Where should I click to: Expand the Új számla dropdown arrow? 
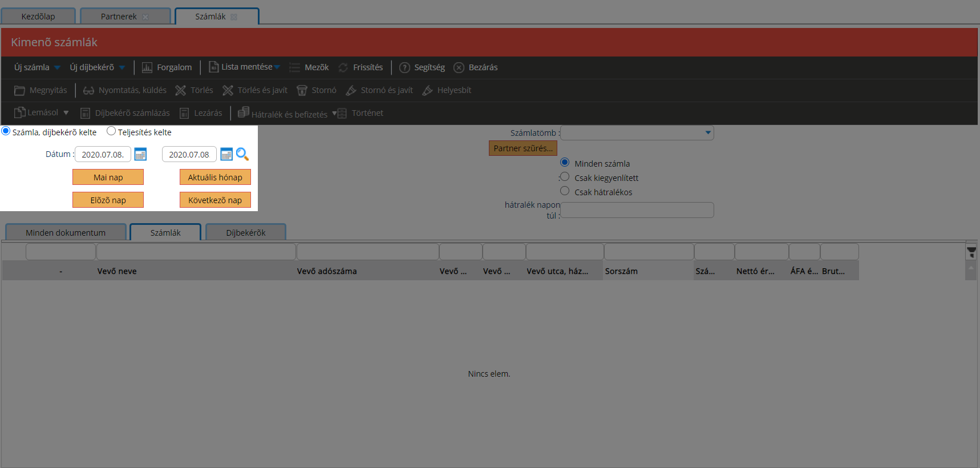(x=57, y=67)
